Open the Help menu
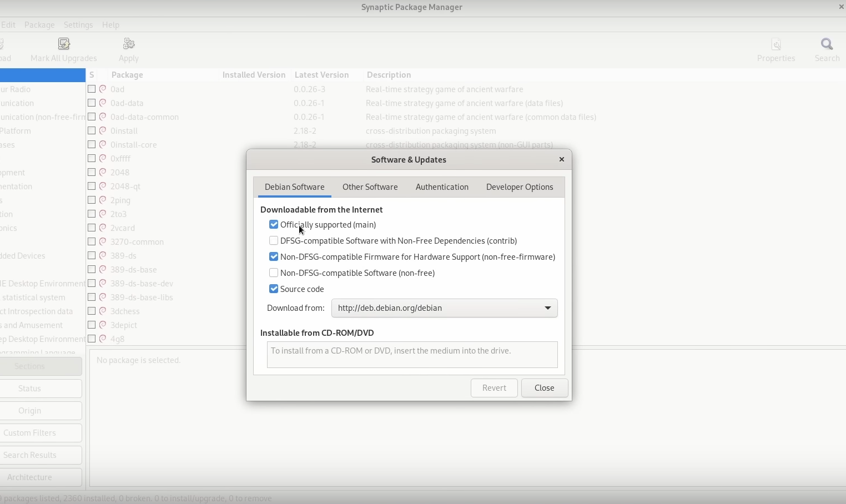 pos(111,25)
